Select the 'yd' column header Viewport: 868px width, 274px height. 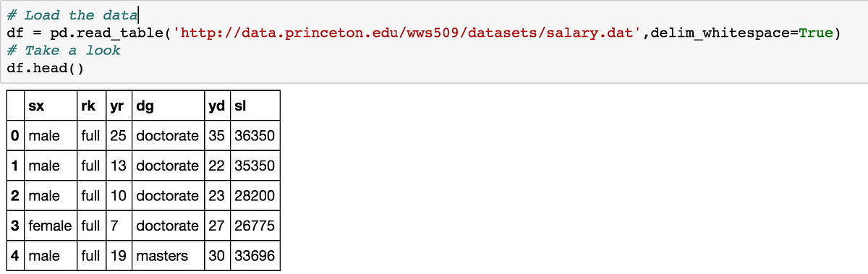216,106
